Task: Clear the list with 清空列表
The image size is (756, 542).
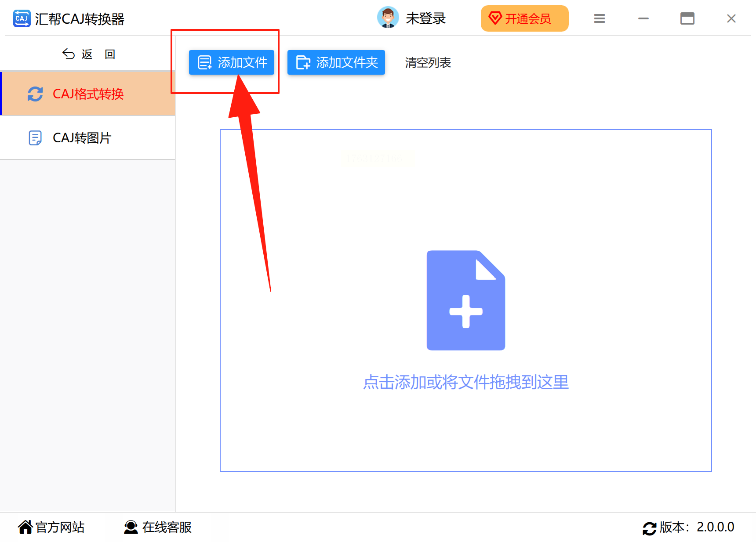Action: pos(428,63)
